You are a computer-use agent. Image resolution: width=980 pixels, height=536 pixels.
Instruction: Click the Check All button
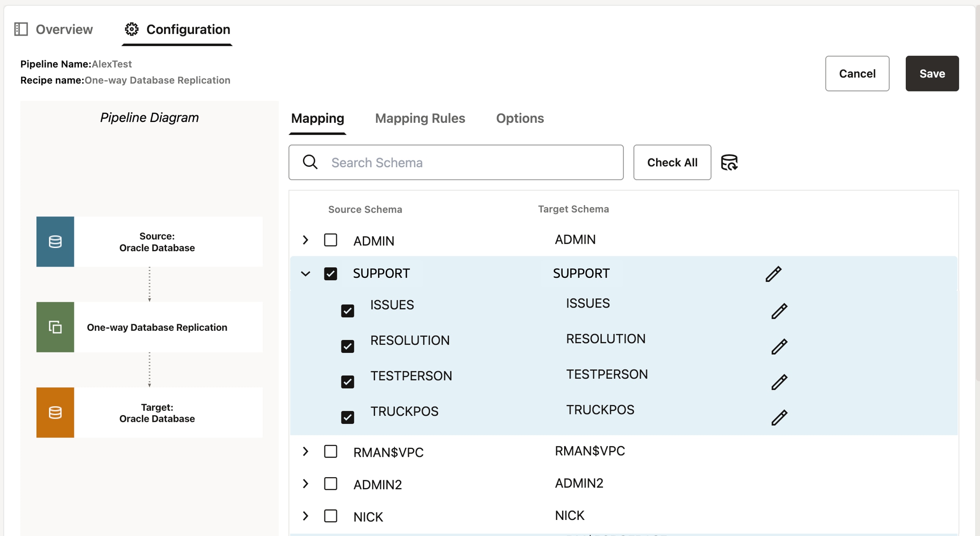pyautogui.click(x=672, y=162)
